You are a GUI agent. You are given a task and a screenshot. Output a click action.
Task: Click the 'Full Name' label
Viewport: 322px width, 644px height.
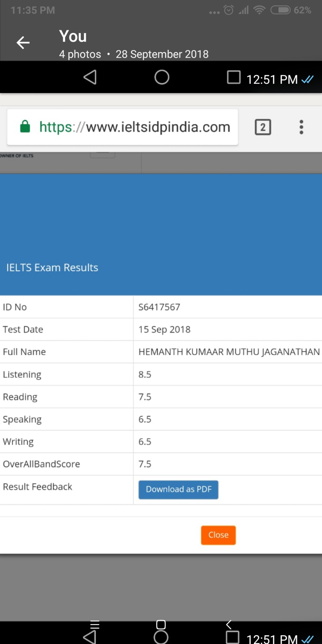click(24, 352)
